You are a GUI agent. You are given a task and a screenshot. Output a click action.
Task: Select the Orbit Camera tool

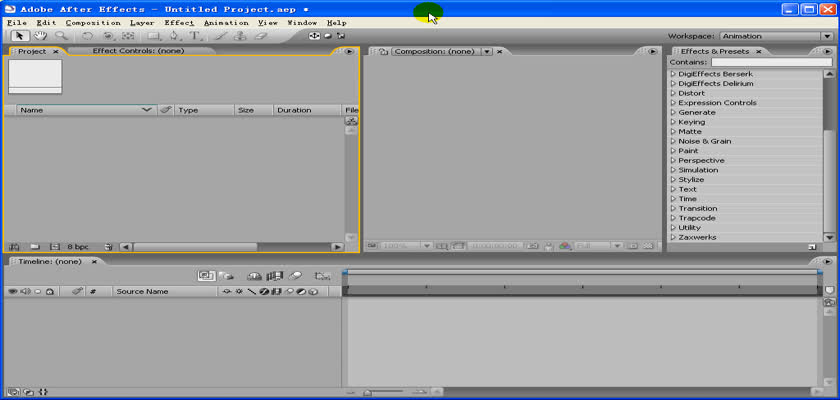tap(108, 36)
